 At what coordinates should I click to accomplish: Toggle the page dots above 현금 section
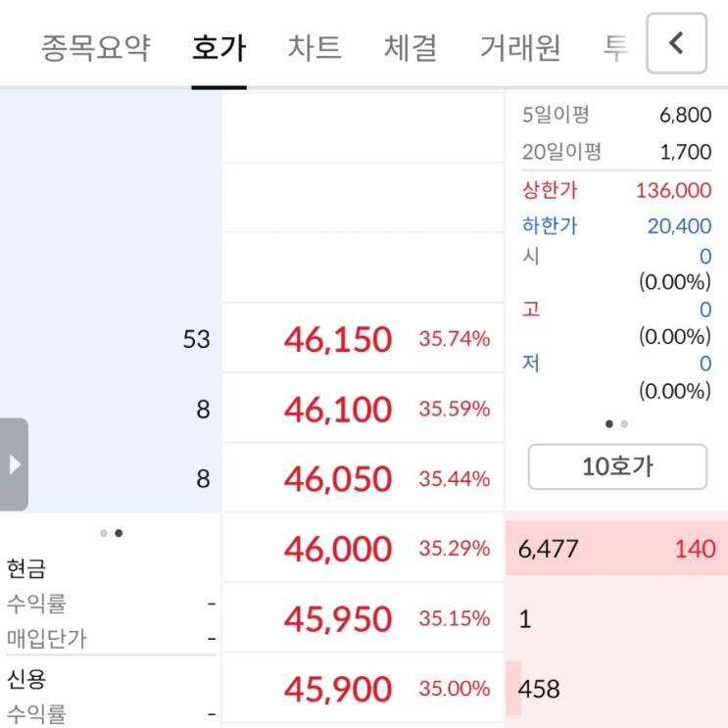coord(111,534)
